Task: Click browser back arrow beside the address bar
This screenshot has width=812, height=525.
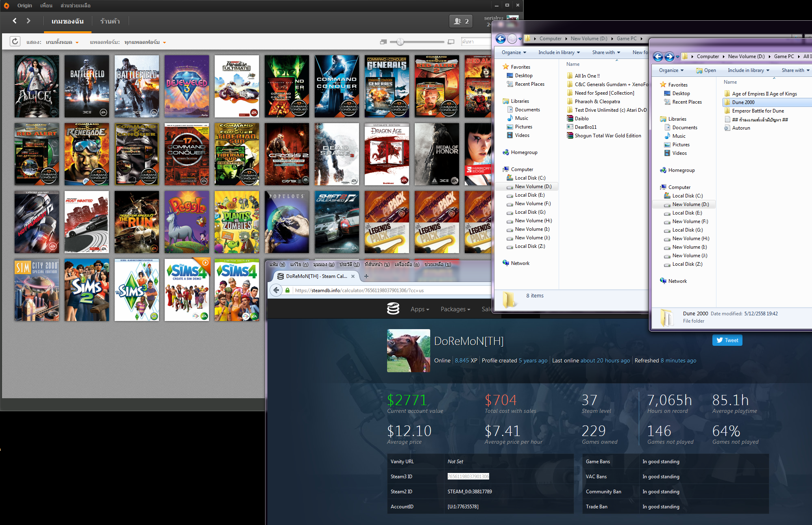Action: point(276,290)
